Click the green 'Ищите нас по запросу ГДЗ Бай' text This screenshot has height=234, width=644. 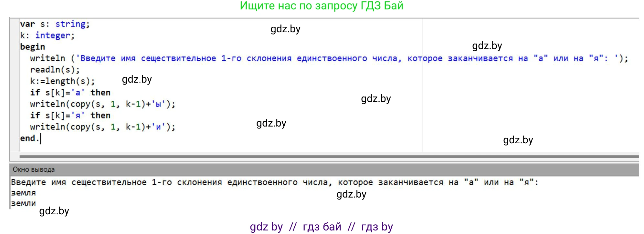[x=322, y=6]
